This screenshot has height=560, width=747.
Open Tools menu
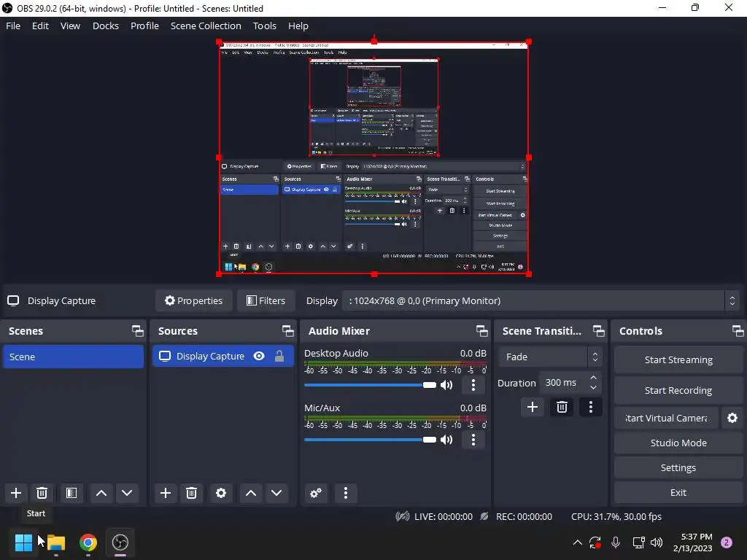pyautogui.click(x=264, y=26)
